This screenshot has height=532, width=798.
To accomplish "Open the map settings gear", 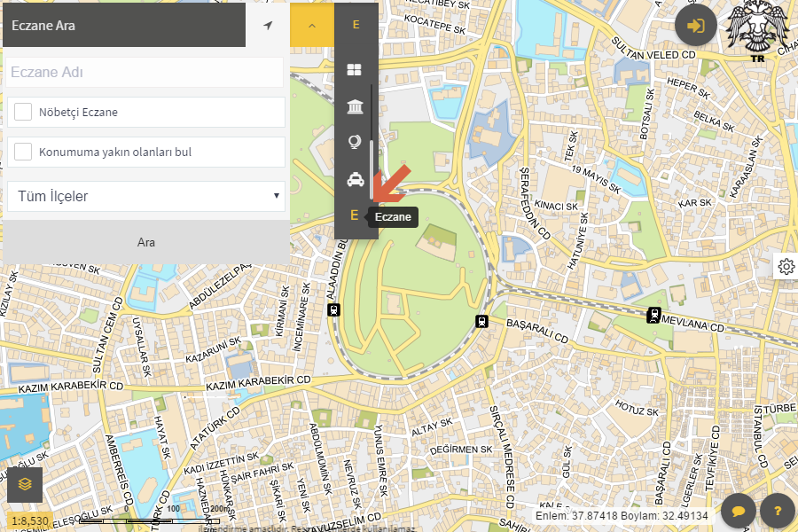I will pyautogui.click(x=786, y=266).
